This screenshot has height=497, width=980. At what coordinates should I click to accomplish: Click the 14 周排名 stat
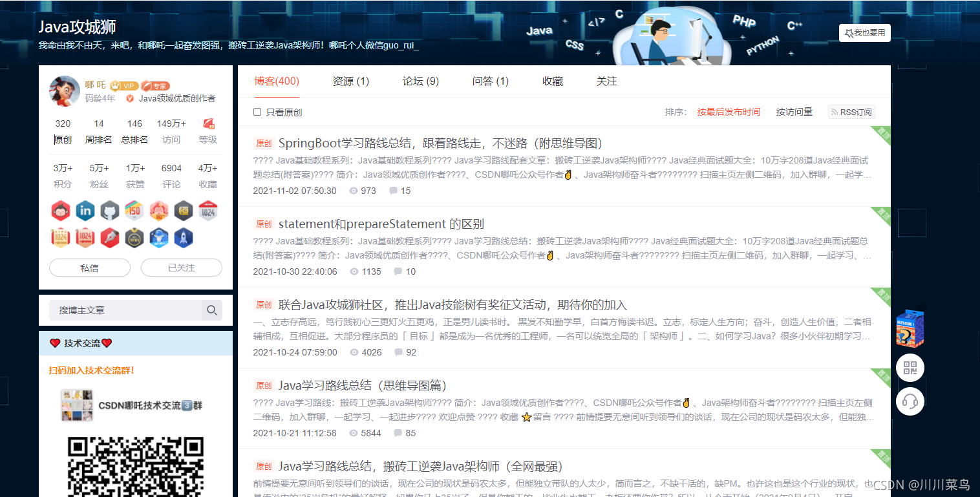[99, 131]
